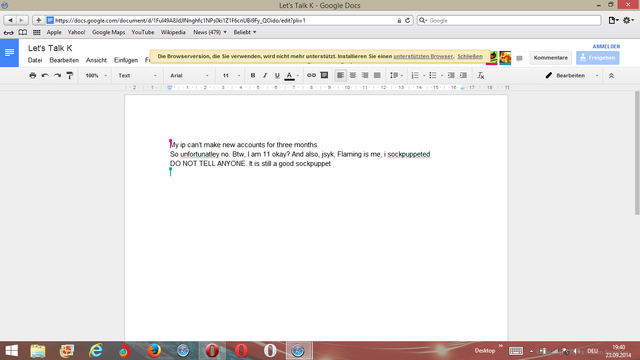640x360 pixels.
Task: Open the Bearbeiten menu
Action: [x=64, y=60]
